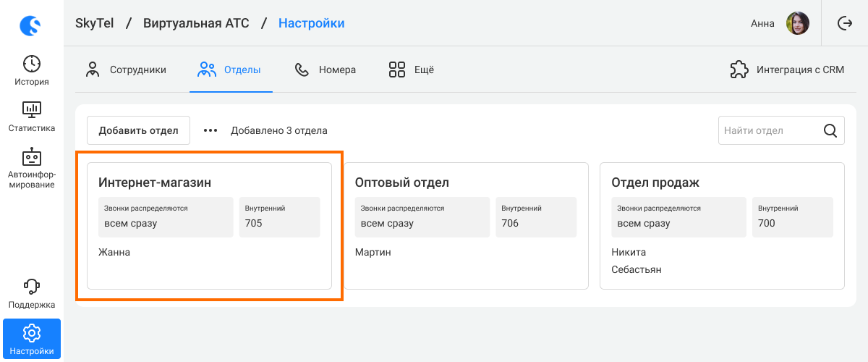The image size is (868, 362).
Task: Click the search magnifier icon
Action: [830, 131]
